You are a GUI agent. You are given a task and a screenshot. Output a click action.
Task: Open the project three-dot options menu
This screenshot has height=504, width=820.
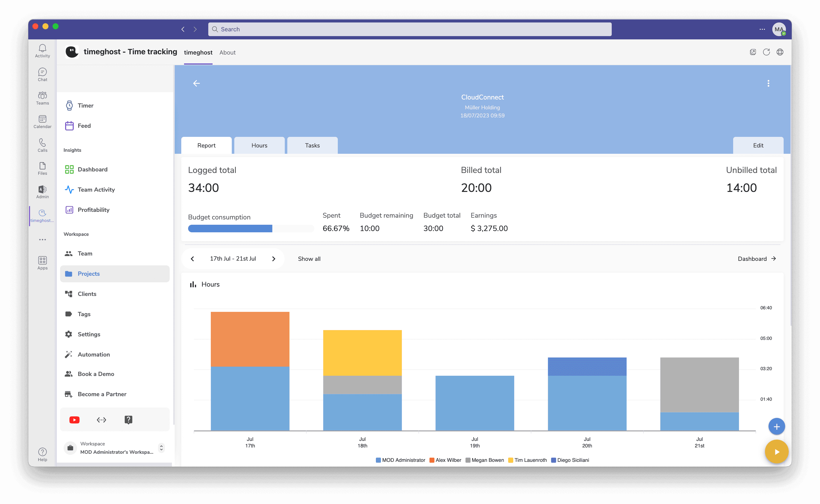[768, 83]
